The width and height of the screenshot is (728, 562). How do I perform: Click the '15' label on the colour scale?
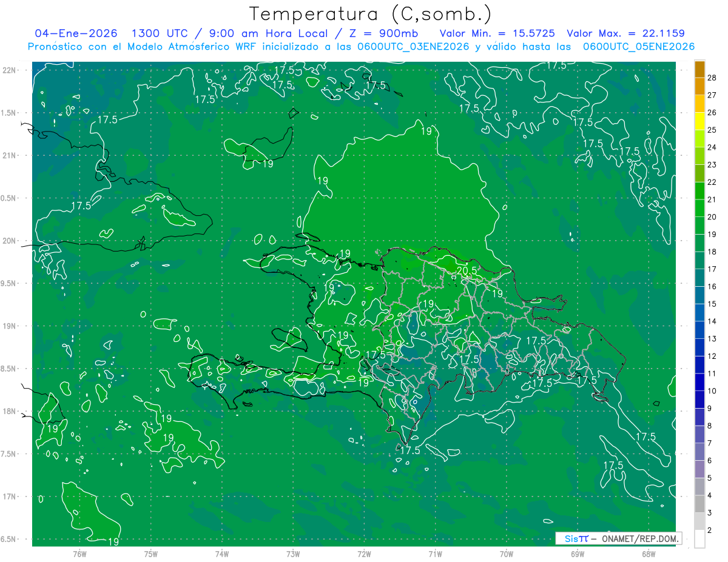712,304
